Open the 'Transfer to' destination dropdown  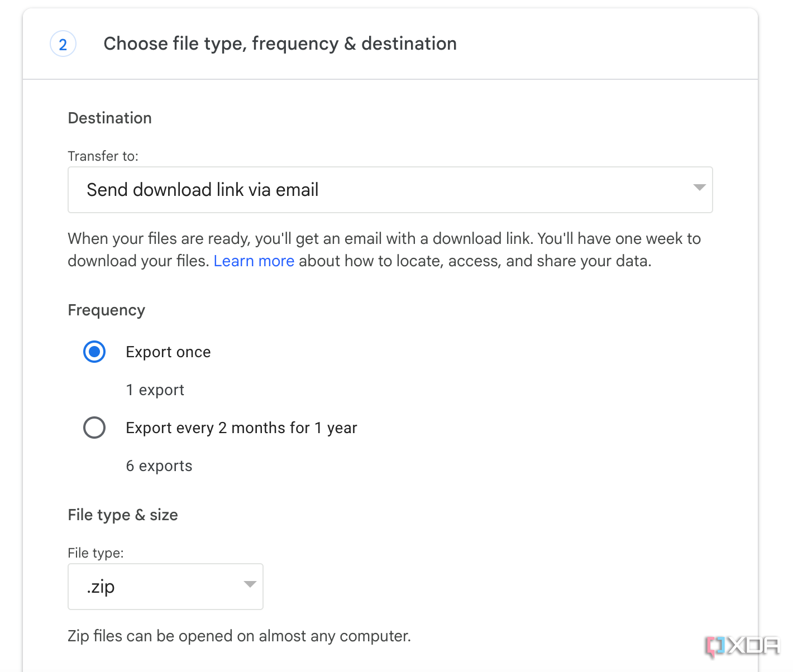click(x=390, y=190)
